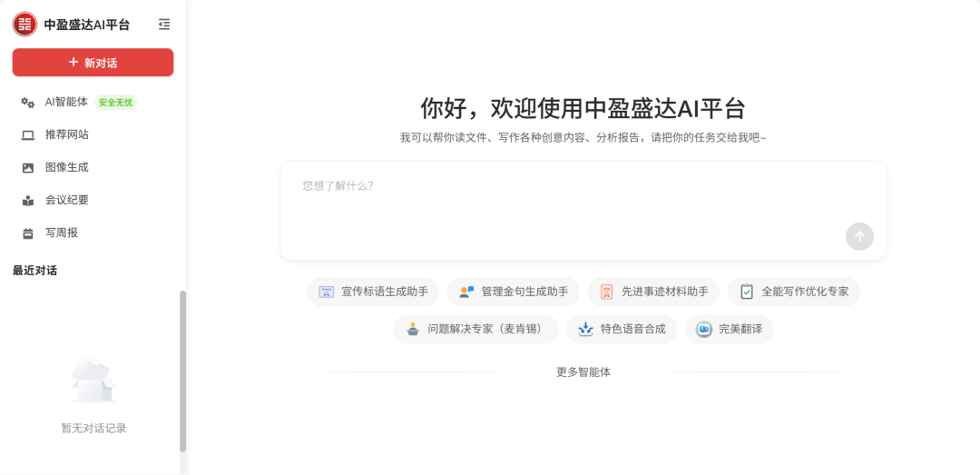
Task: Collapse the sidebar with the fold icon
Action: (164, 25)
